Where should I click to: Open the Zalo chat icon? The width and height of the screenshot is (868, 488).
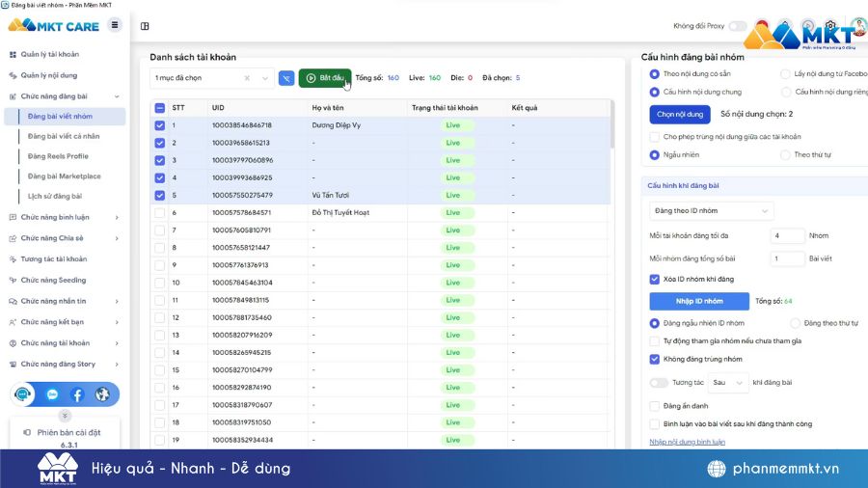(52, 394)
